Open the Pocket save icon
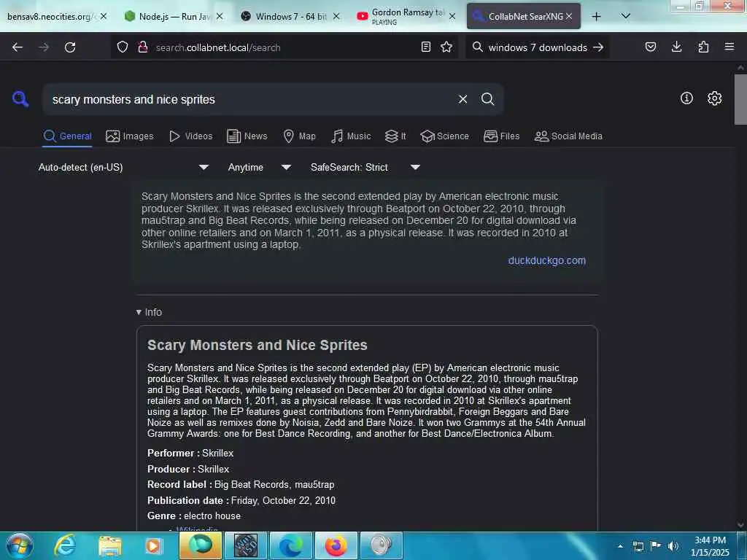The image size is (747, 560). [x=650, y=47]
